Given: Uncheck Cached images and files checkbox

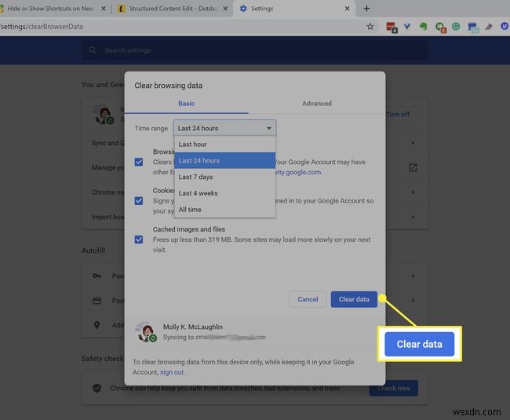Looking at the screenshot, I should pos(139,239).
